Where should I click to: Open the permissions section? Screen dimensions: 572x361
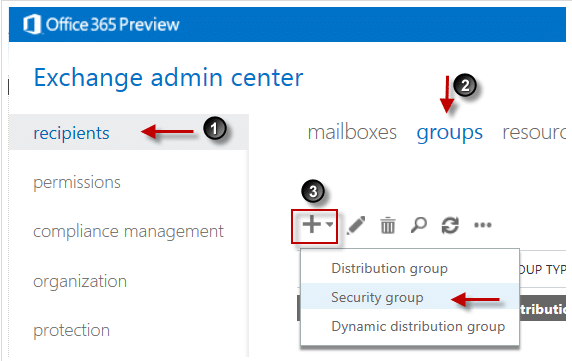(x=77, y=182)
